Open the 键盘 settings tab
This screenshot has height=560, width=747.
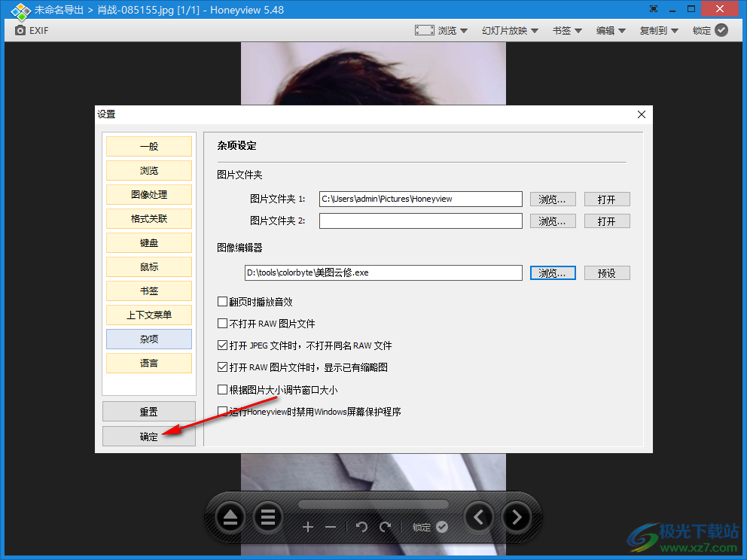coord(149,243)
